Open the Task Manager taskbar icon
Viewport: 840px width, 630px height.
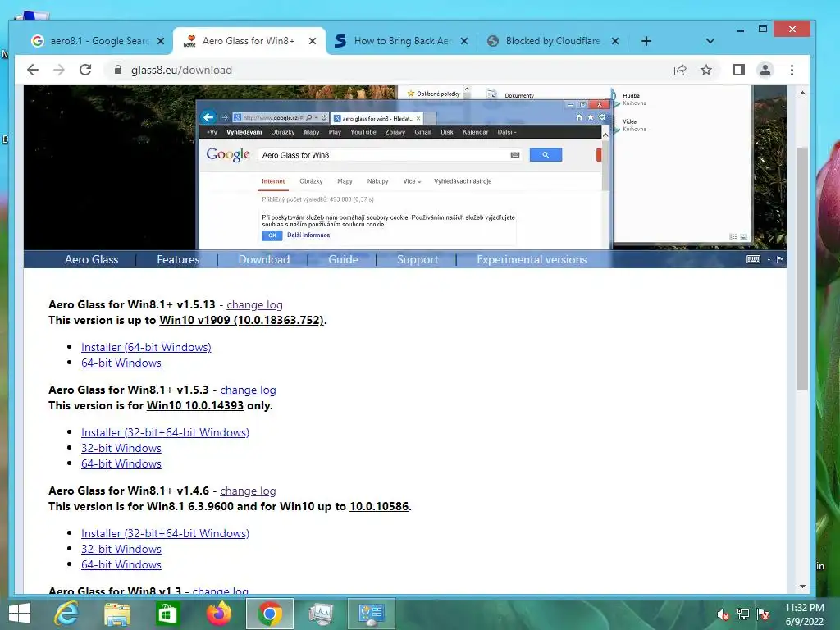tap(321, 614)
